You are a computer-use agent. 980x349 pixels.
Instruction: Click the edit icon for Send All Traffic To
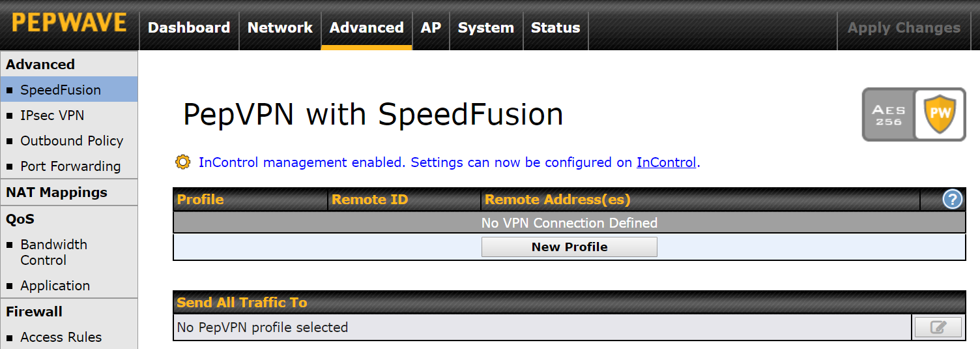coord(938,327)
